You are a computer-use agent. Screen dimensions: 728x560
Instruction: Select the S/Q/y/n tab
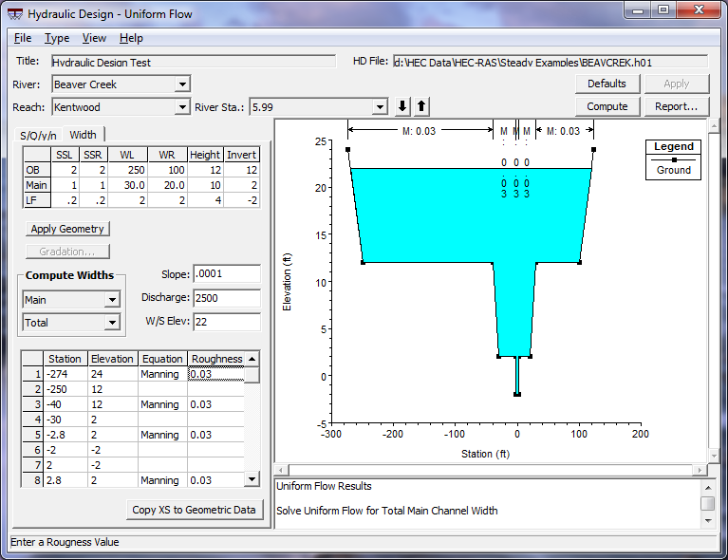40,135
